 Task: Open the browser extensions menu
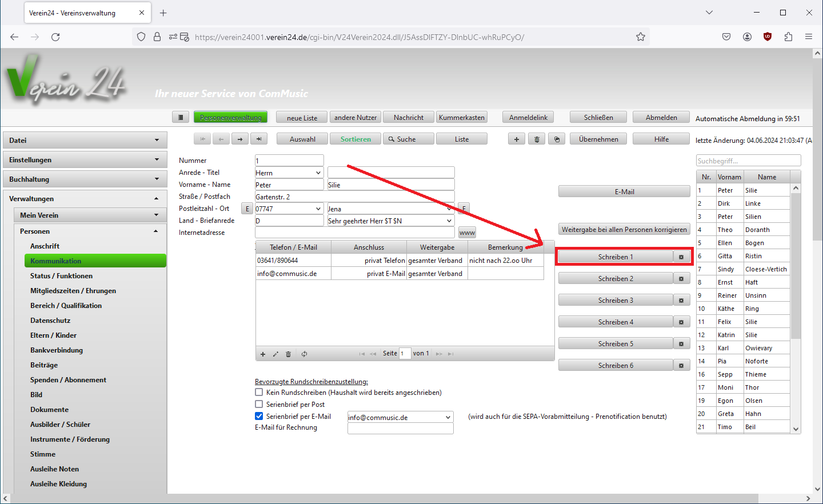click(788, 37)
